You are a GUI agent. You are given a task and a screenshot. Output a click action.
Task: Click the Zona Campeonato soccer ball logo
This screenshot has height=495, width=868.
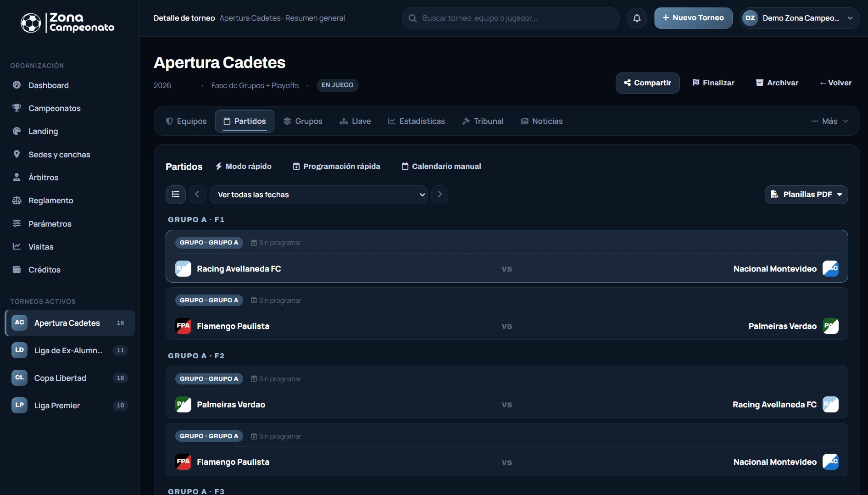[31, 22]
